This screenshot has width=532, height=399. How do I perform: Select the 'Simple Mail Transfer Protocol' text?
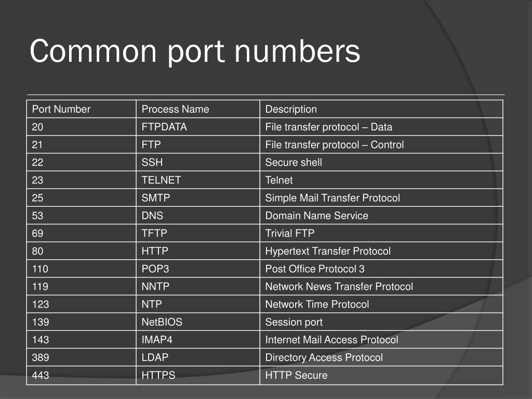point(332,198)
